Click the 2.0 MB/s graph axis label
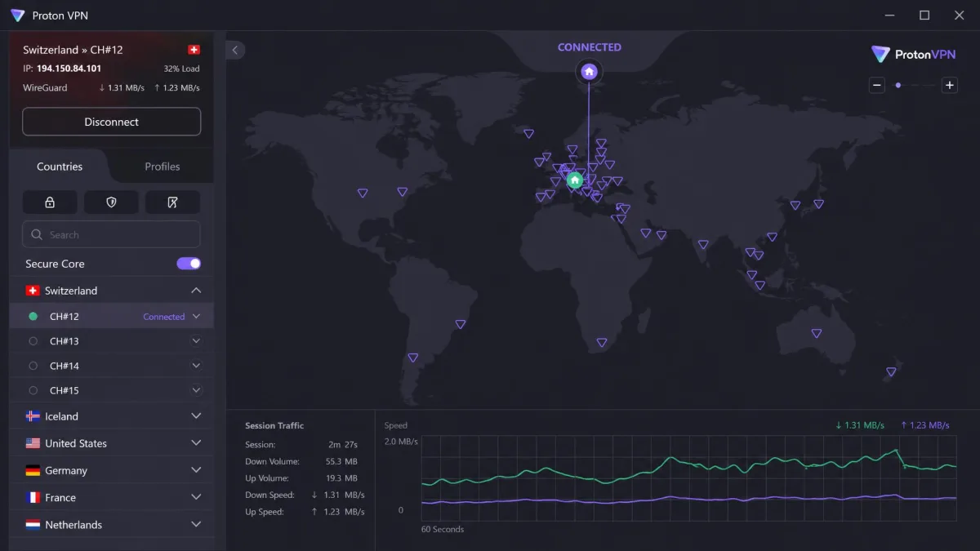The height and width of the screenshot is (551, 980). coord(401,442)
